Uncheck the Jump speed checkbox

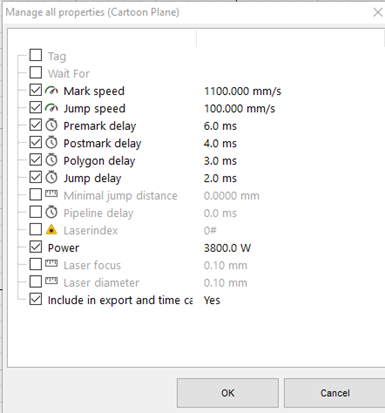click(x=36, y=107)
